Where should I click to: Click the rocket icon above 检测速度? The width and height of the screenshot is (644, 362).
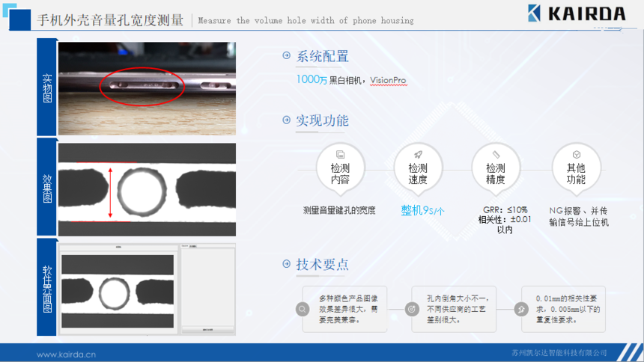pyautogui.click(x=418, y=154)
